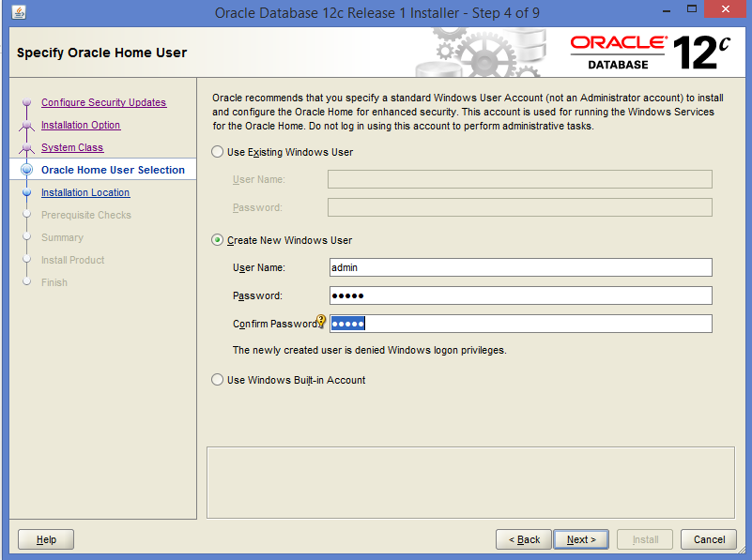The height and width of the screenshot is (560, 752).
Task: Click the disabled Install button
Action: pyautogui.click(x=645, y=539)
